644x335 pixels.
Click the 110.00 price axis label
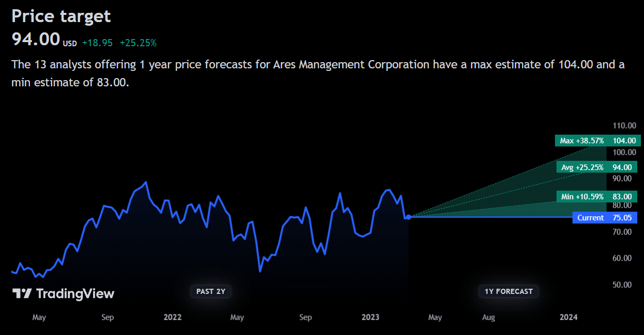point(624,126)
